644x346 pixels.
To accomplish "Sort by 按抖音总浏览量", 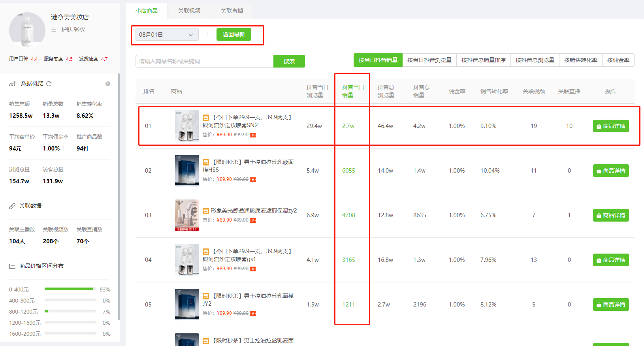I will click(535, 60).
